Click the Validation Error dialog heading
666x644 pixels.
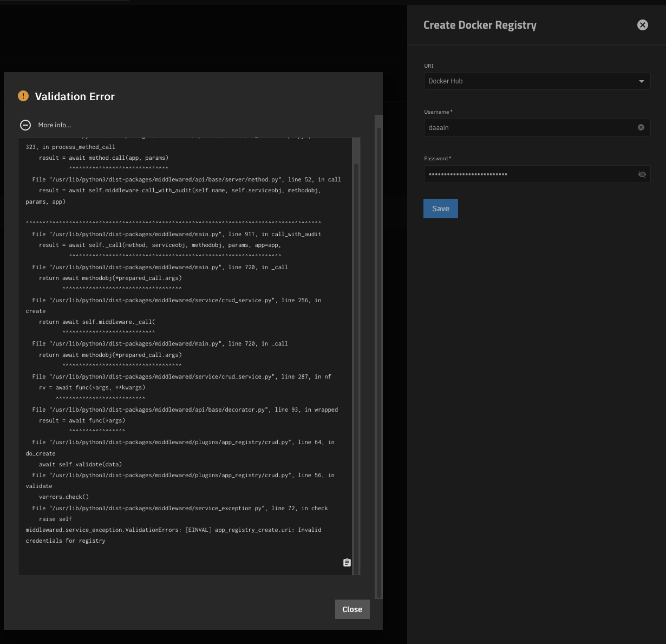[x=75, y=96]
